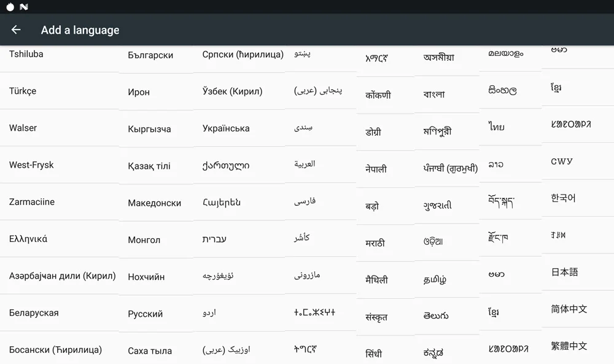Select 한국어 language

point(563,198)
